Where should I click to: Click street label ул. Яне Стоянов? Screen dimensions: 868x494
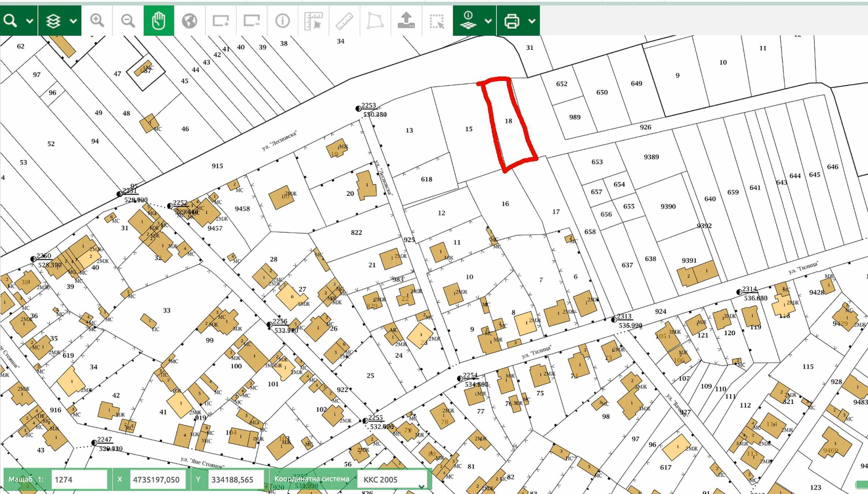[203, 463]
